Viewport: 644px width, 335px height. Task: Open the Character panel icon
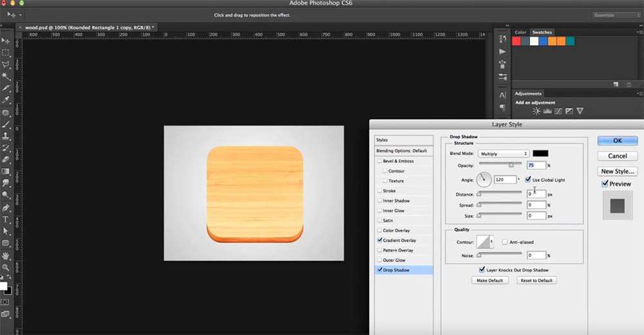pos(503,95)
